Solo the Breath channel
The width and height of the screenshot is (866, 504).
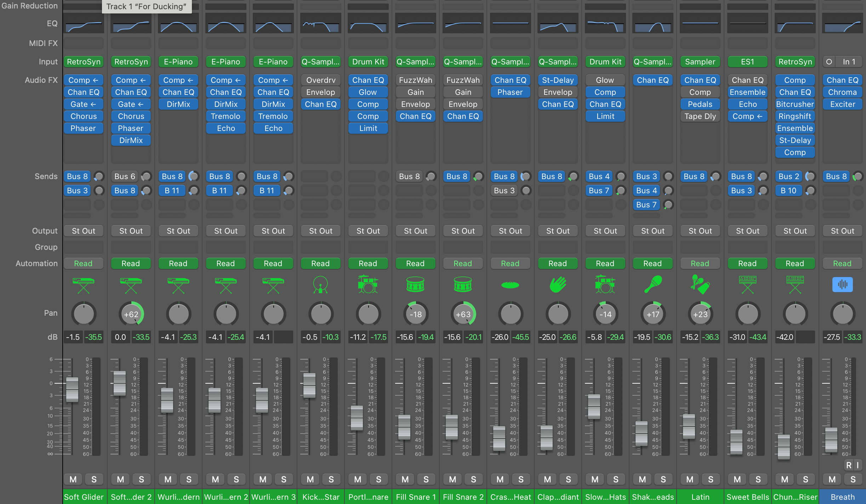pos(853,479)
